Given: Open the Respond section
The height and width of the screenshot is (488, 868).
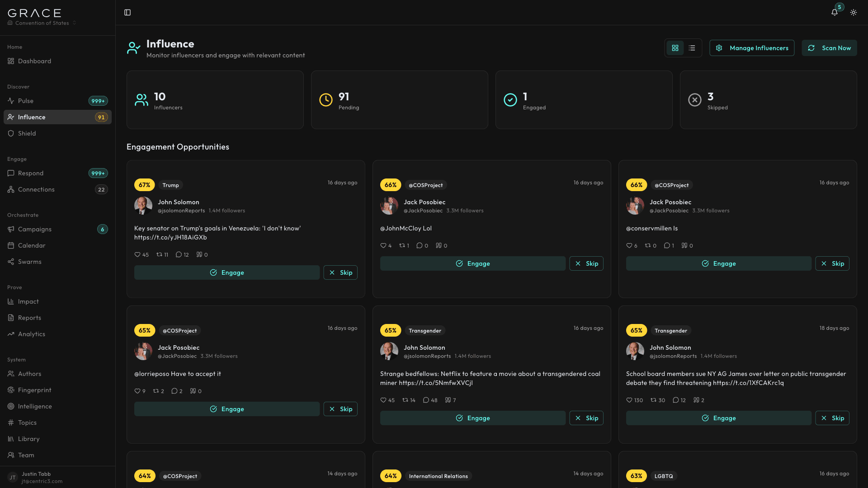Looking at the screenshot, I should (x=31, y=173).
